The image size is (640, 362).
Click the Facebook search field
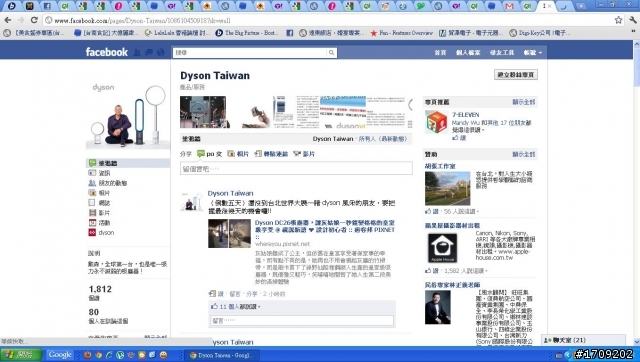[250, 52]
